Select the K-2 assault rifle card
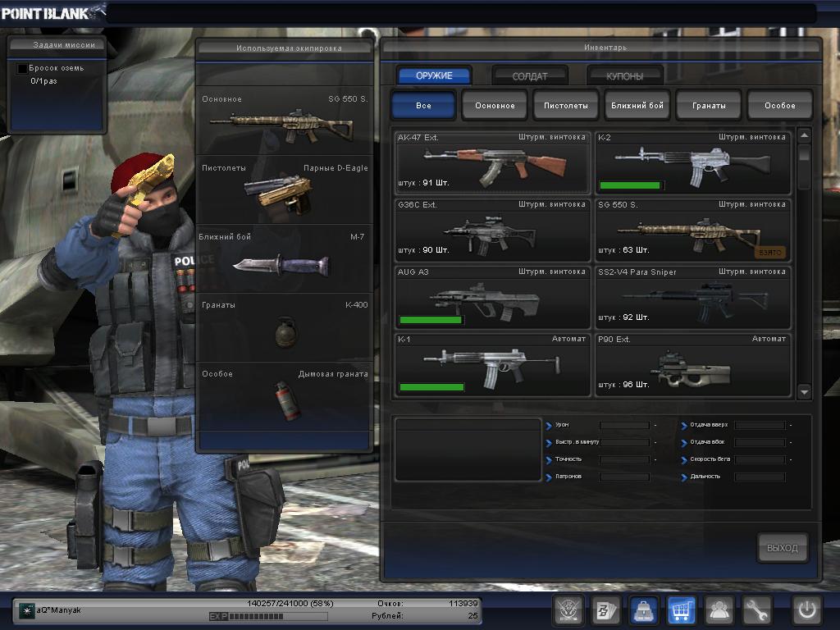This screenshot has height=630, width=840. click(x=692, y=163)
